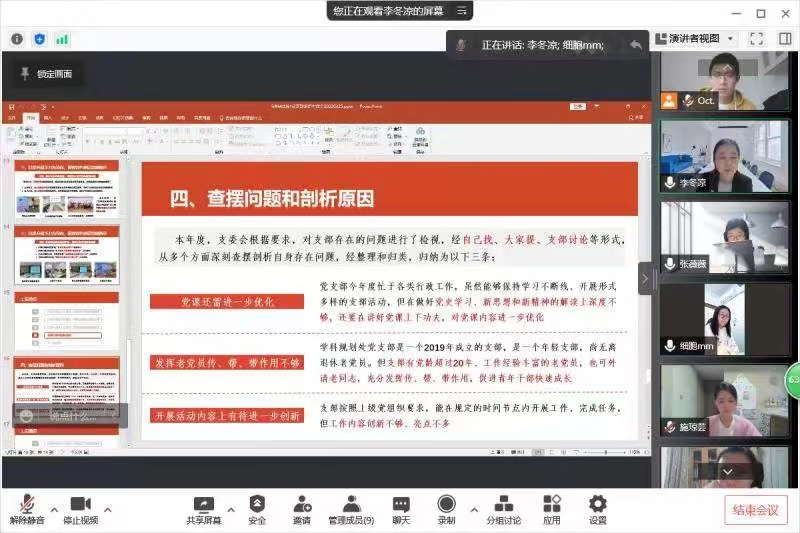The height and width of the screenshot is (533, 800).
Task: Open the chat icon (聊天)
Action: click(x=401, y=505)
